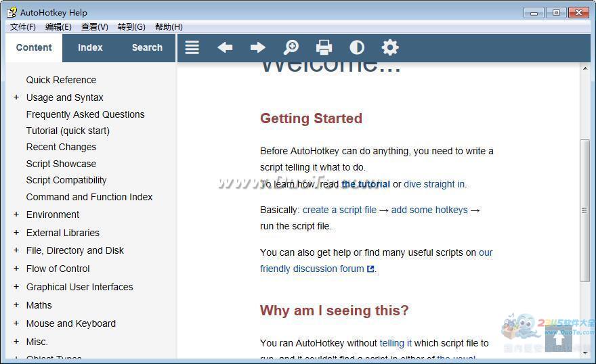
Task: Switch to the Search tab
Action: [147, 48]
